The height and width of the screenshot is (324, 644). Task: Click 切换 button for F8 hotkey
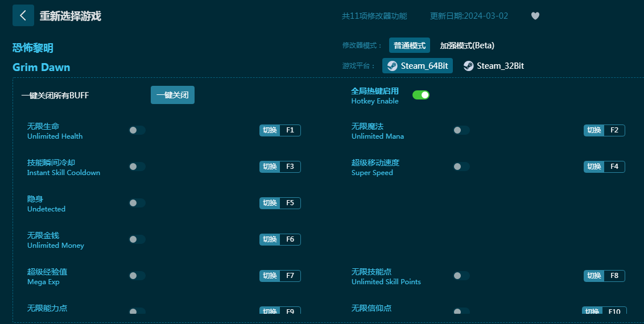click(x=594, y=276)
